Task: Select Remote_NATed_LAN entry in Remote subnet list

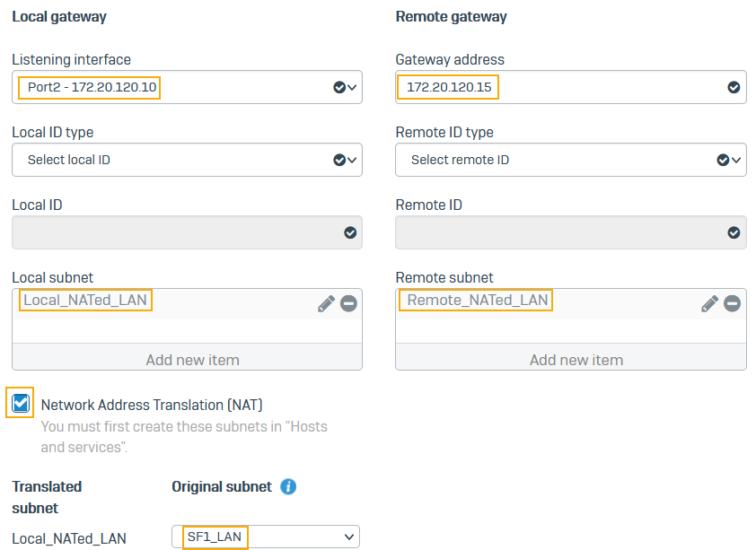Action: pyautogui.click(x=477, y=301)
